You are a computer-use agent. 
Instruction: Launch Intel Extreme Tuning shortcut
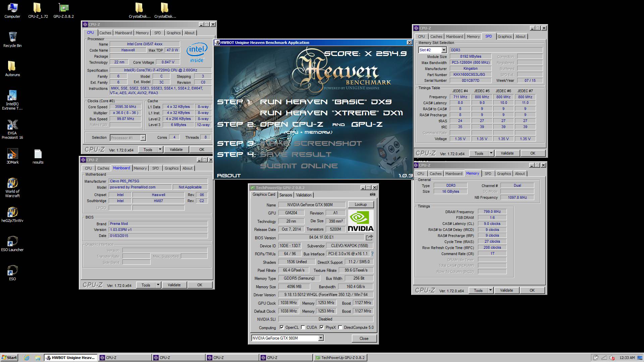point(12,100)
